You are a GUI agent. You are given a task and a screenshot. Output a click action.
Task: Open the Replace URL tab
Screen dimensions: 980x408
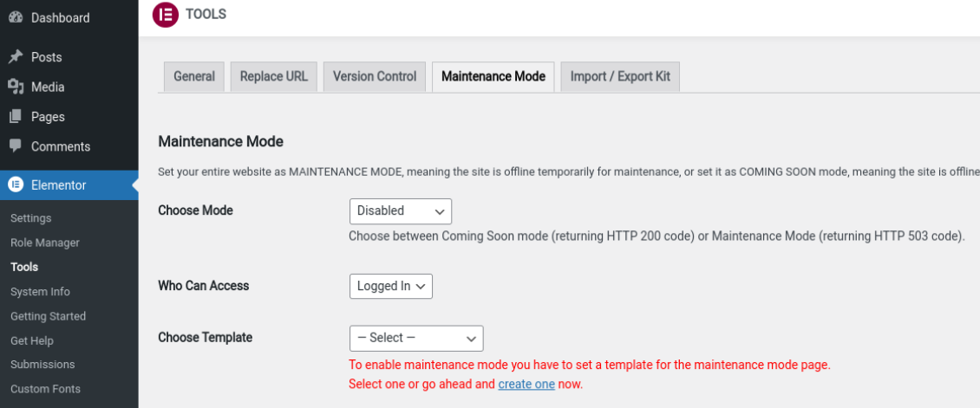[x=273, y=76]
